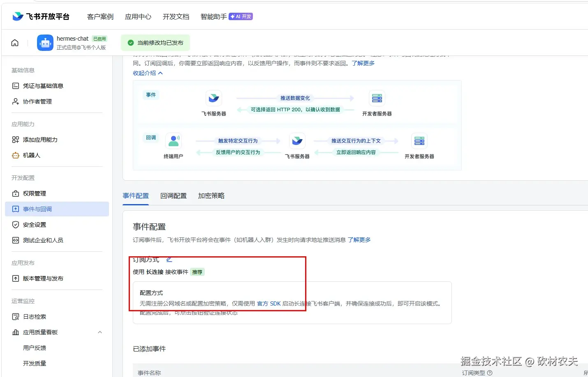Click the AI 开发 badge
Image resolution: width=588 pixels, height=377 pixels.
tap(241, 16)
